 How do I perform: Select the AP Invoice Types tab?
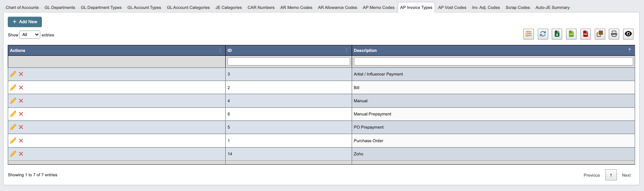pos(416,7)
